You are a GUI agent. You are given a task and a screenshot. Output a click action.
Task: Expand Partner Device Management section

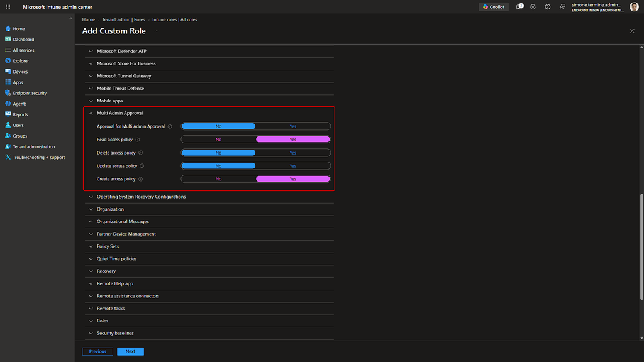(x=209, y=234)
